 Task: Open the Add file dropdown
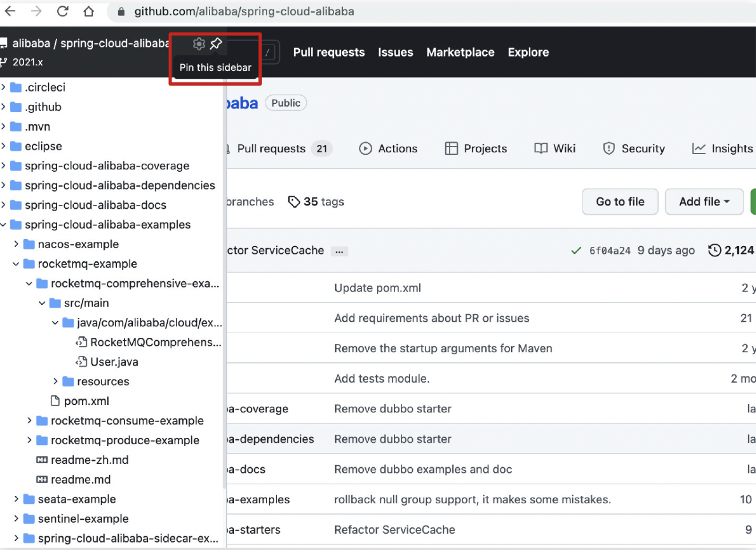tap(704, 201)
